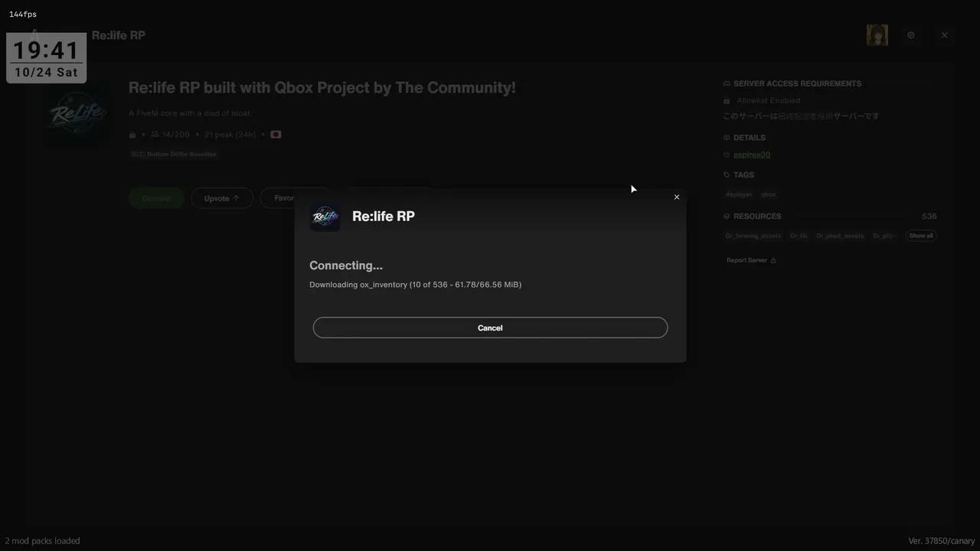Screen dimensions: 980x551
Task: Cancel the server connection
Action: [x=490, y=328]
